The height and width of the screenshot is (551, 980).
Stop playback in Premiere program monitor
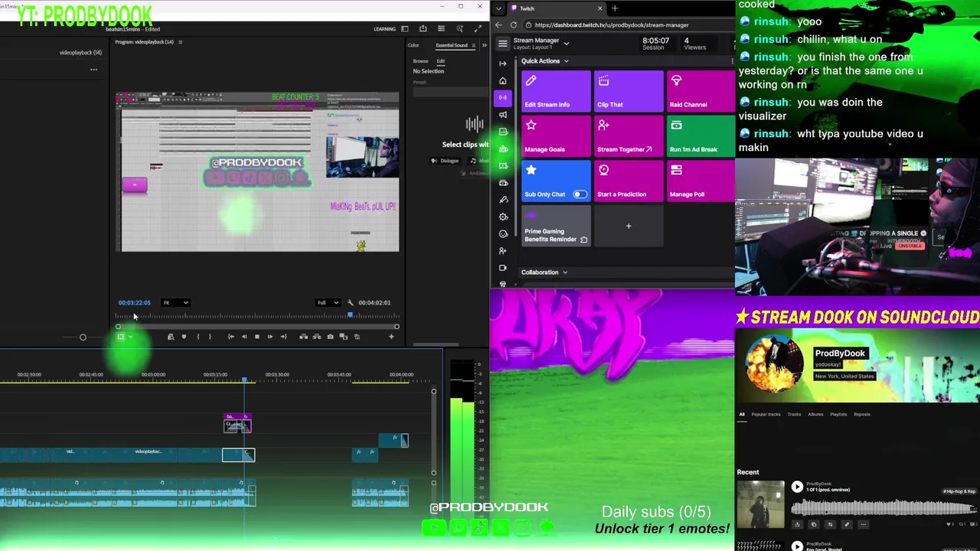click(256, 337)
